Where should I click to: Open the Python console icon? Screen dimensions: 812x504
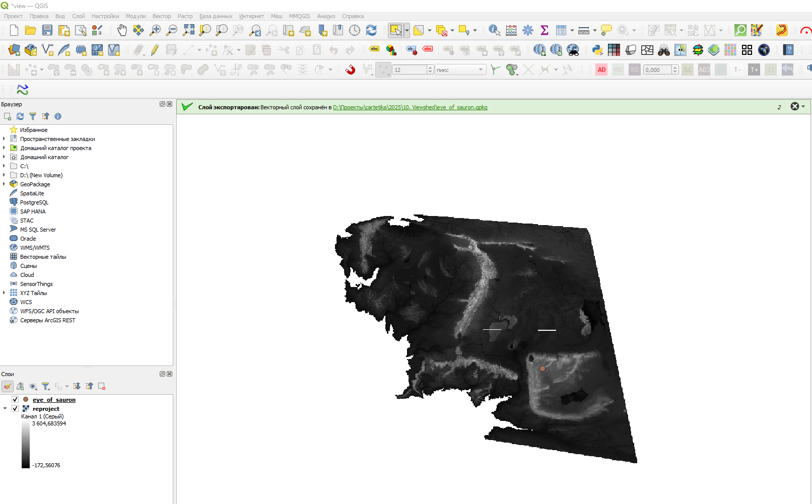[597, 50]
